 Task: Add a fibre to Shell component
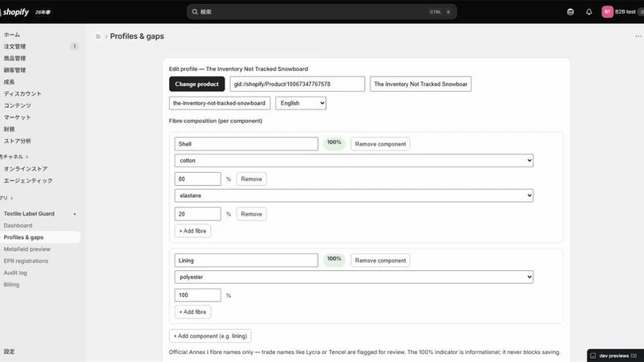click(192, 231)
